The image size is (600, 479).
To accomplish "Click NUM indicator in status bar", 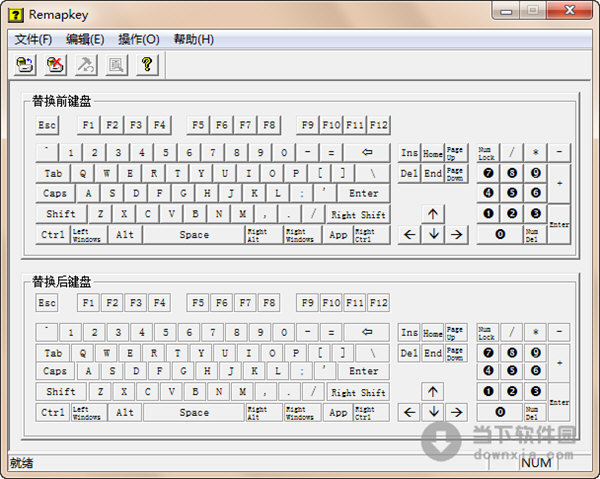I will pyautogui.click(x=536, y=463).
